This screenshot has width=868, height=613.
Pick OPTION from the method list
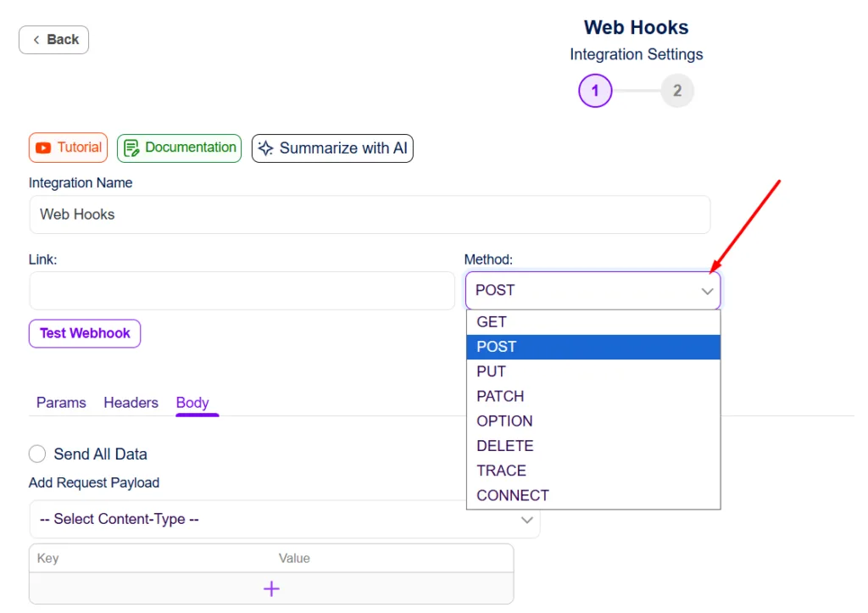click(593, 421)
